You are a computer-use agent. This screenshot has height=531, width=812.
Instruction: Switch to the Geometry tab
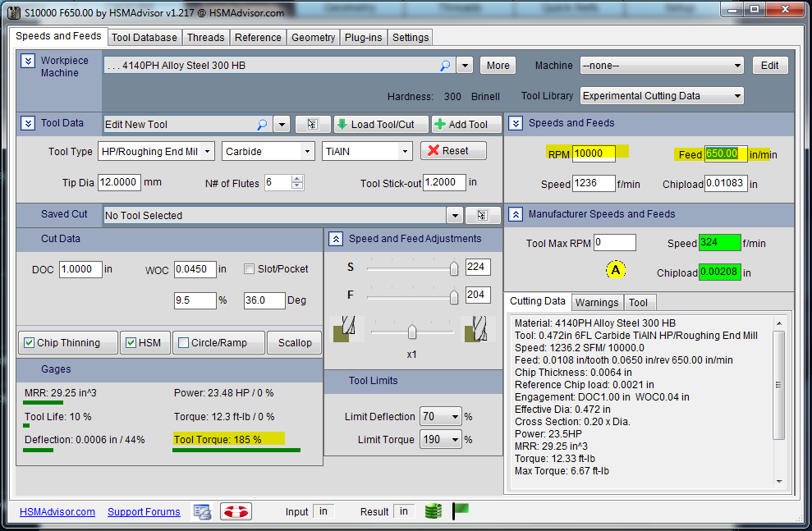coord(313,37)
